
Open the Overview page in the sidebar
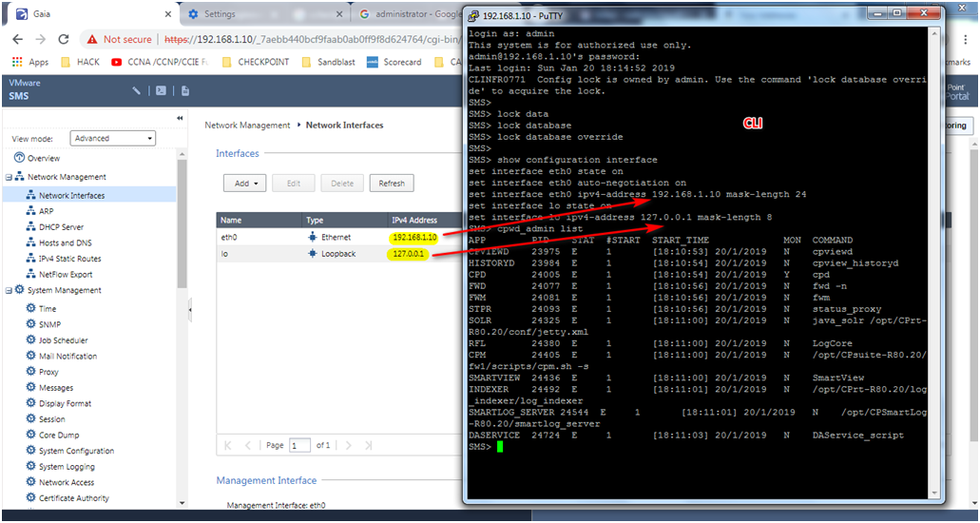pyautogui.click(x=43, y=158)
